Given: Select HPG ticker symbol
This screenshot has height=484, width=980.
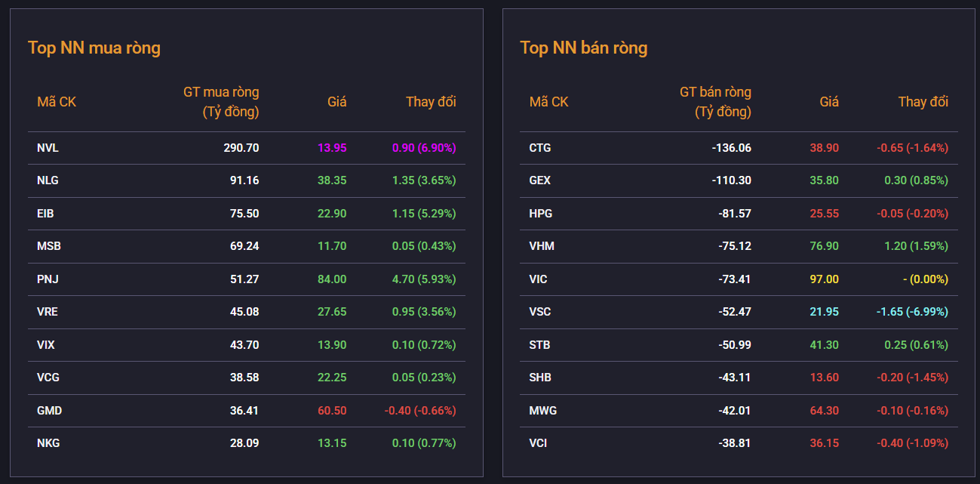Looking at the screenshot, I should point(541,214).
